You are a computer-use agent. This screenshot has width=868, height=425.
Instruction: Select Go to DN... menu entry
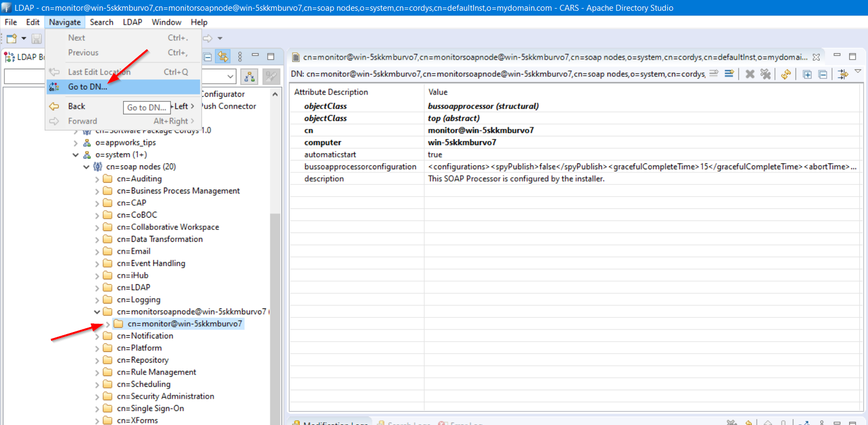click(x=123, y=87)
